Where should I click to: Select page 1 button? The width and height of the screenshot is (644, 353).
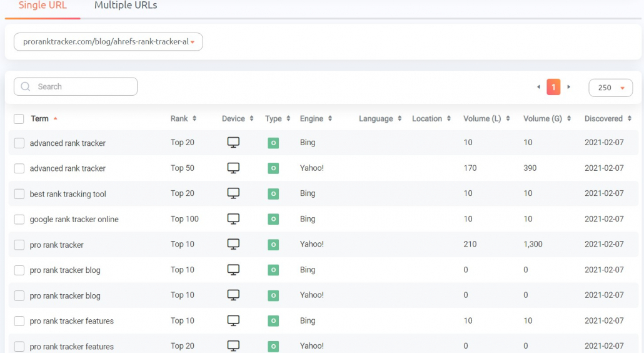point(553,87)
